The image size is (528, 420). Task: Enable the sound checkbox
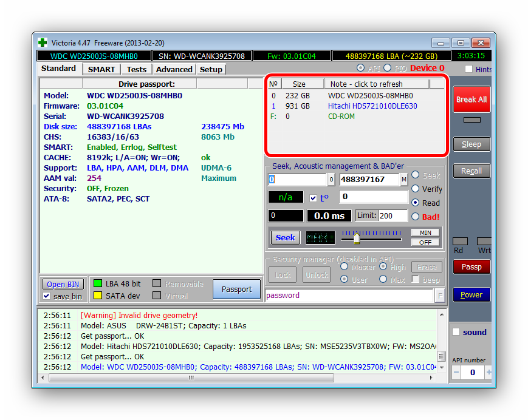point(456,332)
